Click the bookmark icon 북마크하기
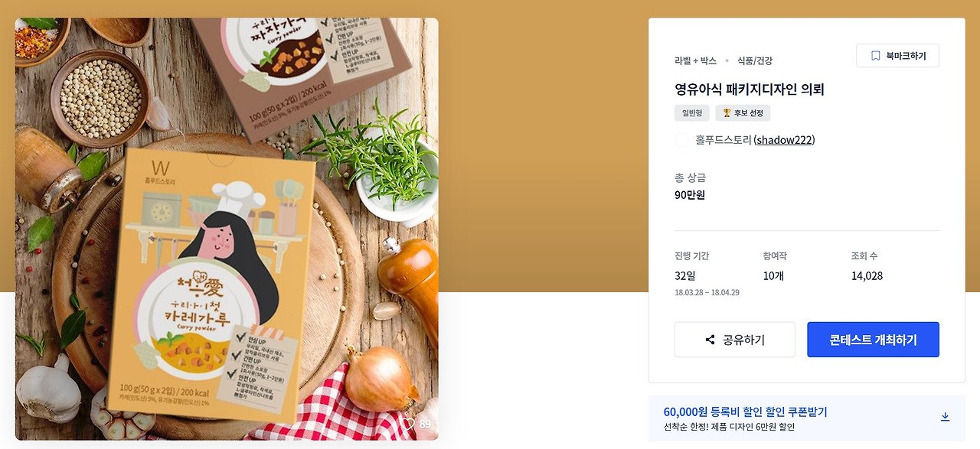This screenshot has height=449, width=980. (897, 56)
